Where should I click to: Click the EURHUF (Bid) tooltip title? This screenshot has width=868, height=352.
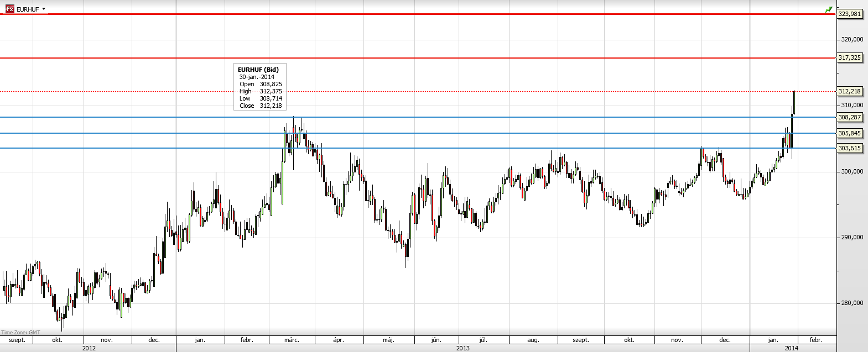pos(258,70)
